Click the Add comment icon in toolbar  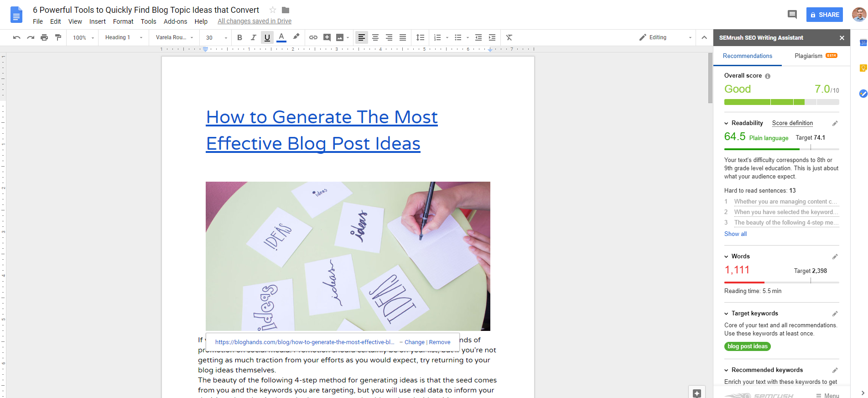click(x=327, y=37)
